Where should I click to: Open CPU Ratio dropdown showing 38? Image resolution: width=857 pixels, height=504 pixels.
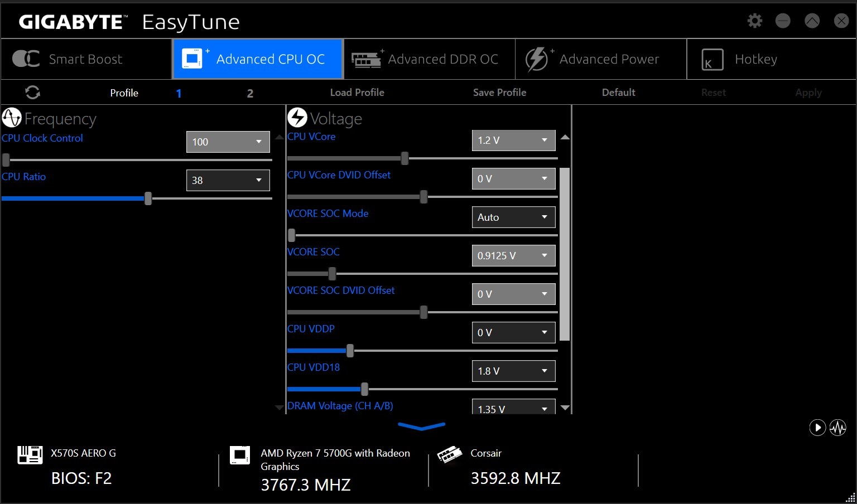[x=228, y=180]
